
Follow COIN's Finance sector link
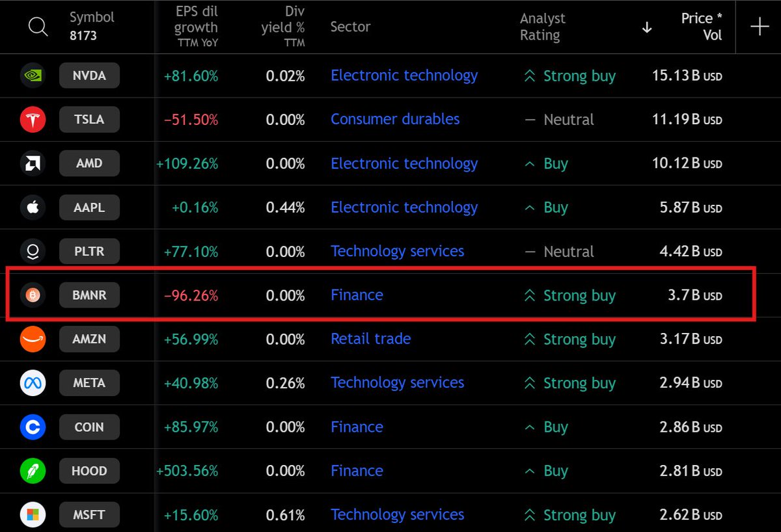coord(357,427)
